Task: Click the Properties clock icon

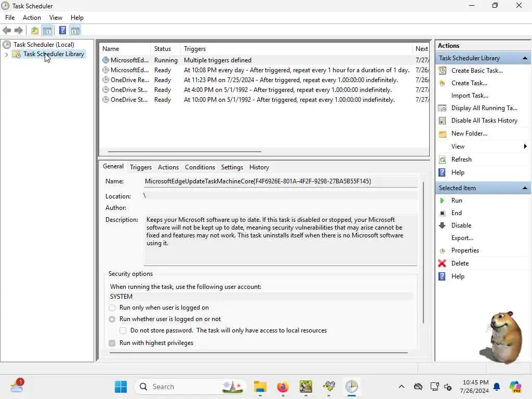Action: tap(443, 251)
